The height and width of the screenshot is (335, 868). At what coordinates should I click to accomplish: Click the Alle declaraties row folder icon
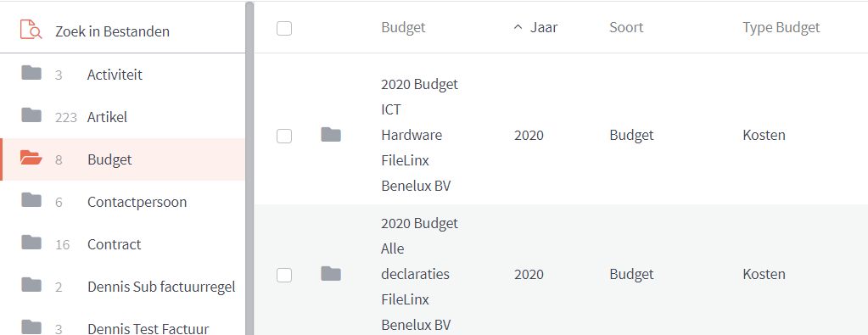point(331,274)
